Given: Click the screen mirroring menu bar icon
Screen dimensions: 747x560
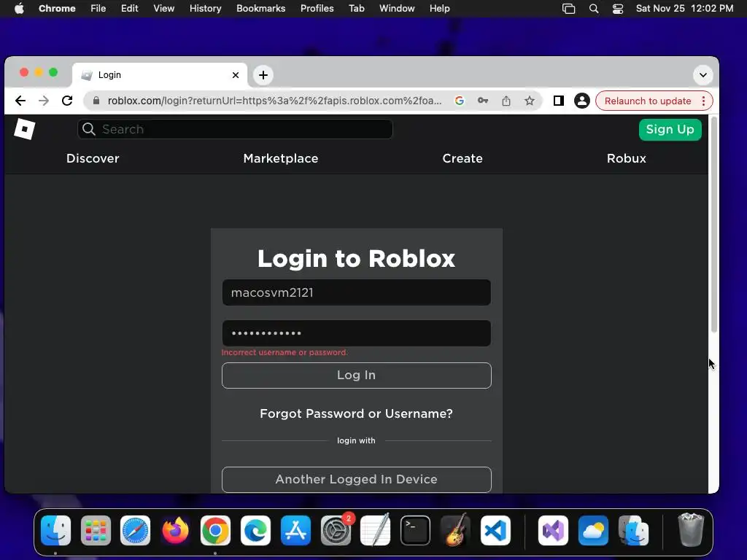Looking at the screenshot, I should [x=568, y=8].
